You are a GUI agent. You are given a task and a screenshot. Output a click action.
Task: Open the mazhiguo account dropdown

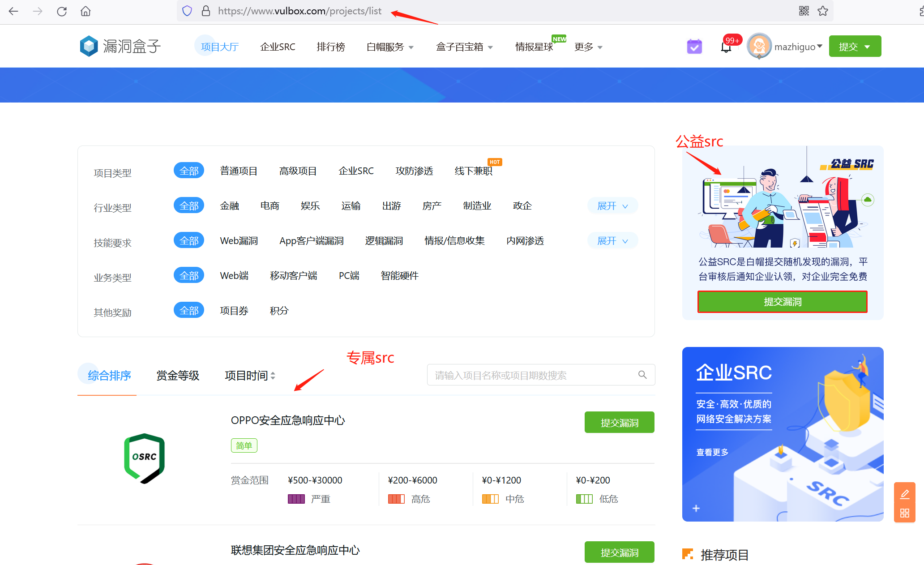tap(798, 47)
